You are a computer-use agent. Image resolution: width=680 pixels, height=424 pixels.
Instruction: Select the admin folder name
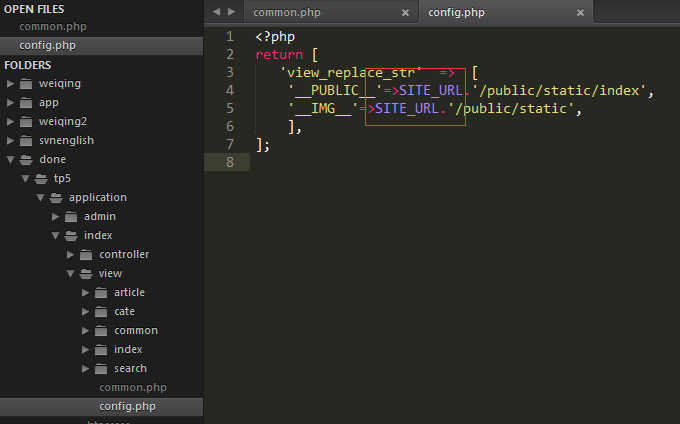(x=100, y=216)
